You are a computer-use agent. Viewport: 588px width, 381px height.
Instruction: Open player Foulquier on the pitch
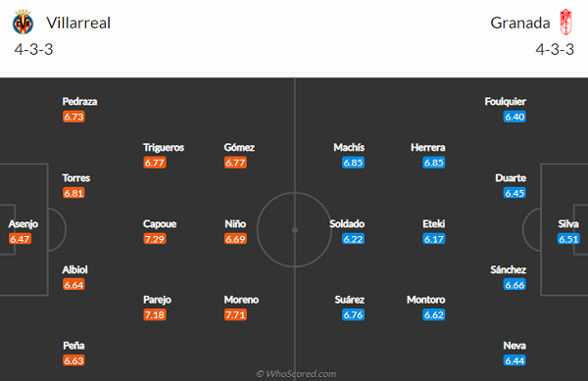pyautogui.click(x=505, y=102)
